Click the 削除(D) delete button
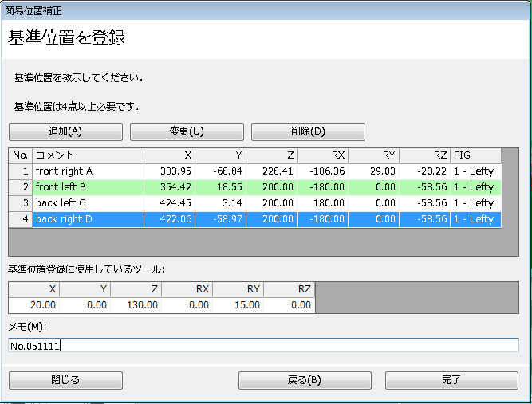 click(x=308, y=131)
